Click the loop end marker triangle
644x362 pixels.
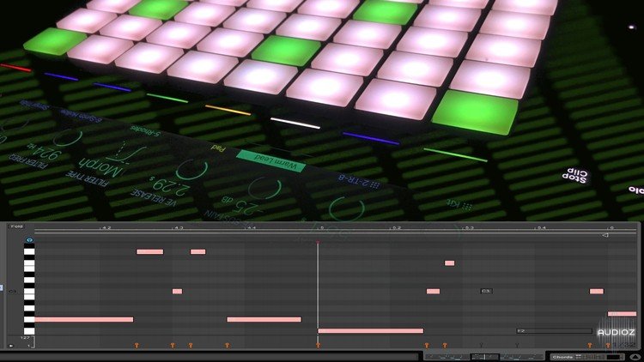[606, 234]
